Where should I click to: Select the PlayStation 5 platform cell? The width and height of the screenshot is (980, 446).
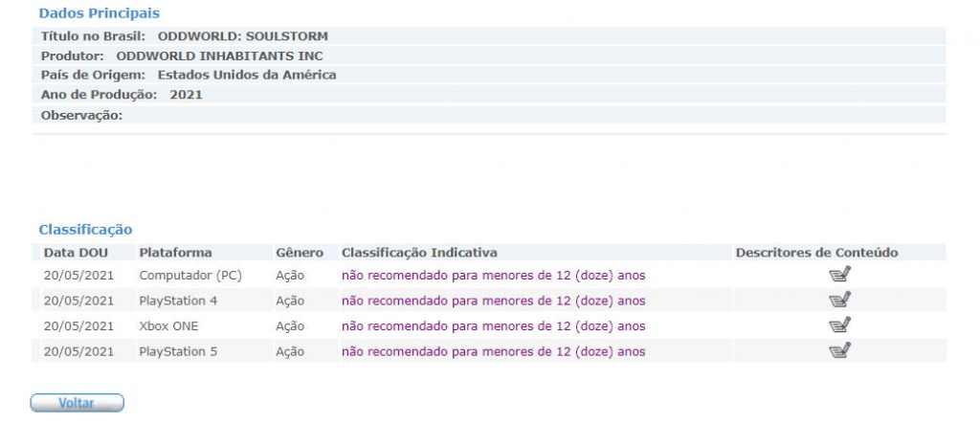178,351
